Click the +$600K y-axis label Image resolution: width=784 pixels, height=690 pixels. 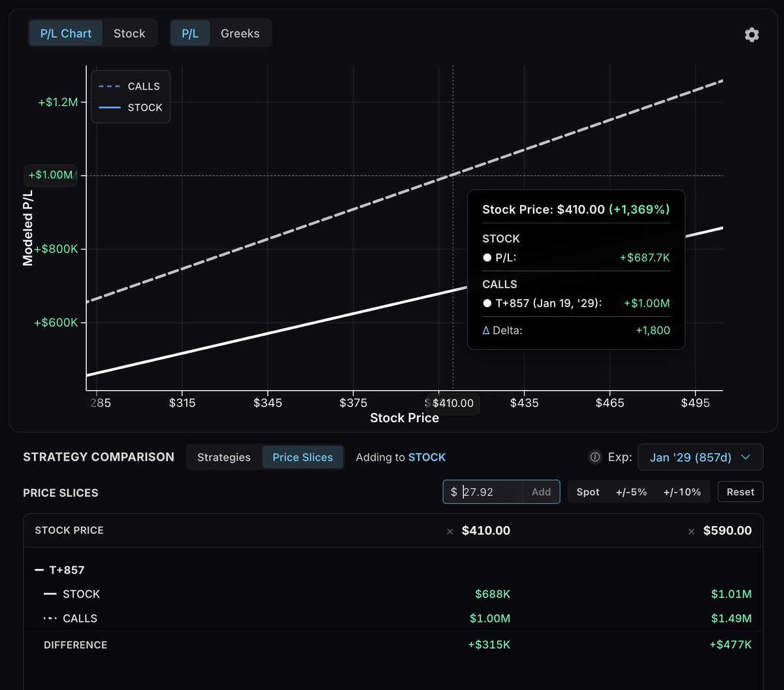(56, 323)
